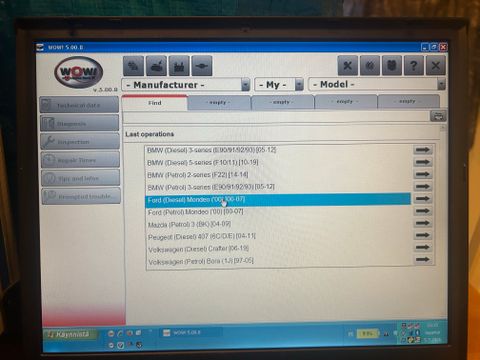The width and height of the screenshot is (480, 360).
Task: Click the search button beside find field
Action: coord(438,116)
